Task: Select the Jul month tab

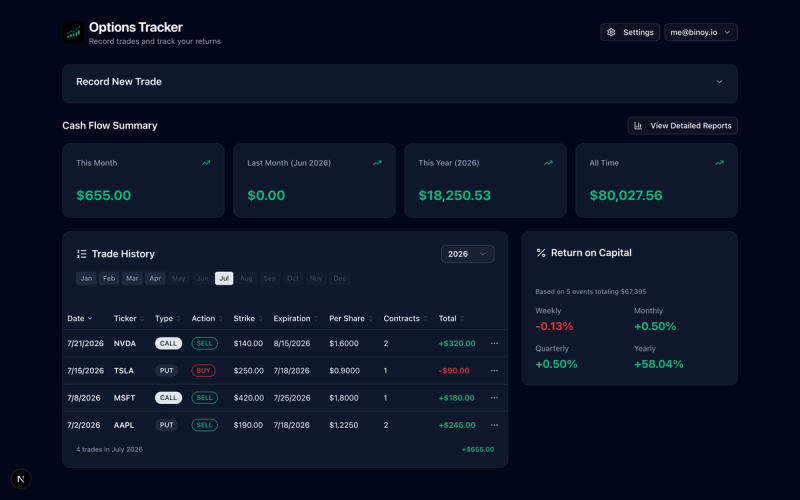Action: click(x=224, y=278)
